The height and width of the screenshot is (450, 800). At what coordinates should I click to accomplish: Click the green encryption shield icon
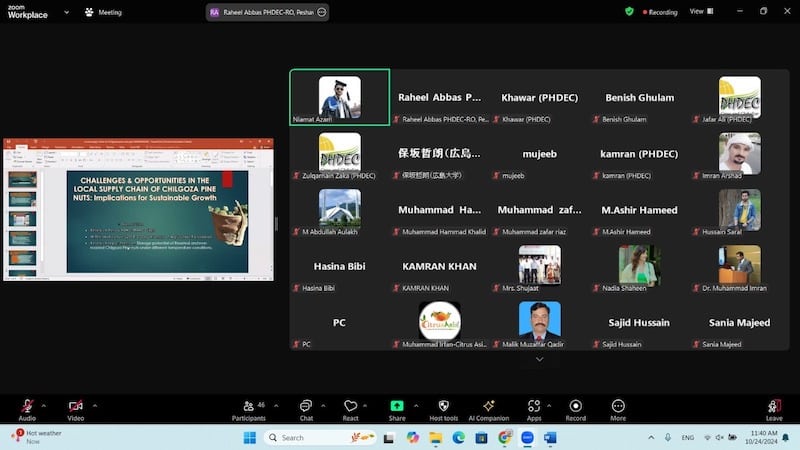(x=629, y=12)
